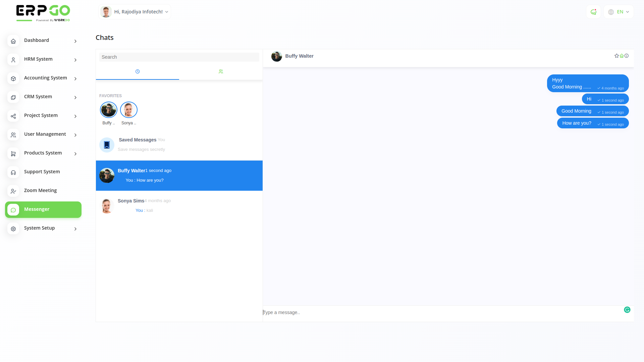The width and height of the screenshot is (644, 362).
Task: Toggle favorite star for Buffy Walter
Action: [616, 56]
